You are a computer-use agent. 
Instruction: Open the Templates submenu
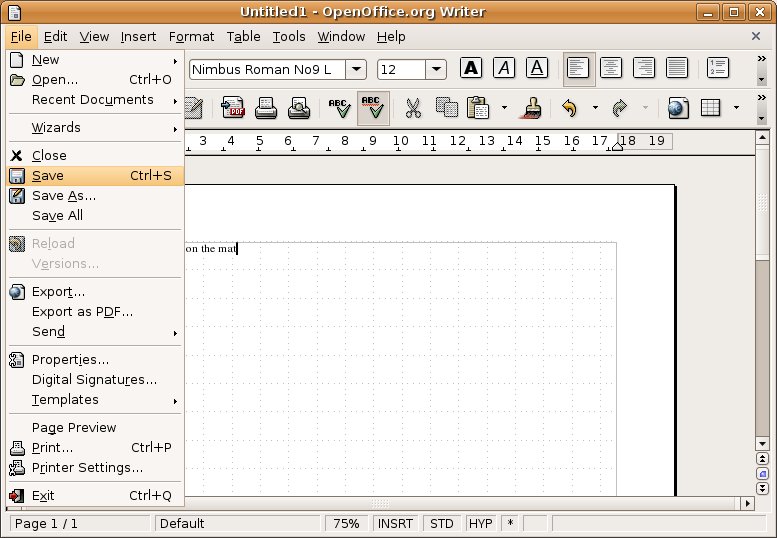click(96, 400)
